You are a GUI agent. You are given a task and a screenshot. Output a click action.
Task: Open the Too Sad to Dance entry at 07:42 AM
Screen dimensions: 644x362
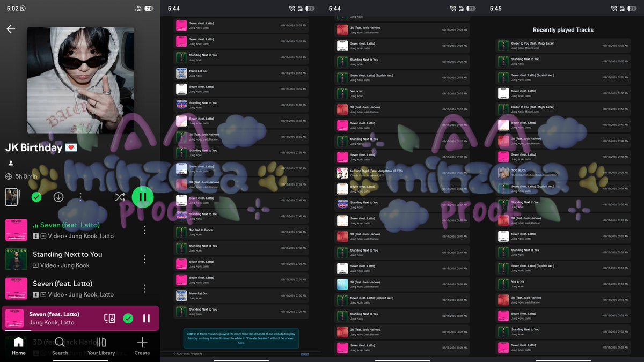click(x=241, y=232)
